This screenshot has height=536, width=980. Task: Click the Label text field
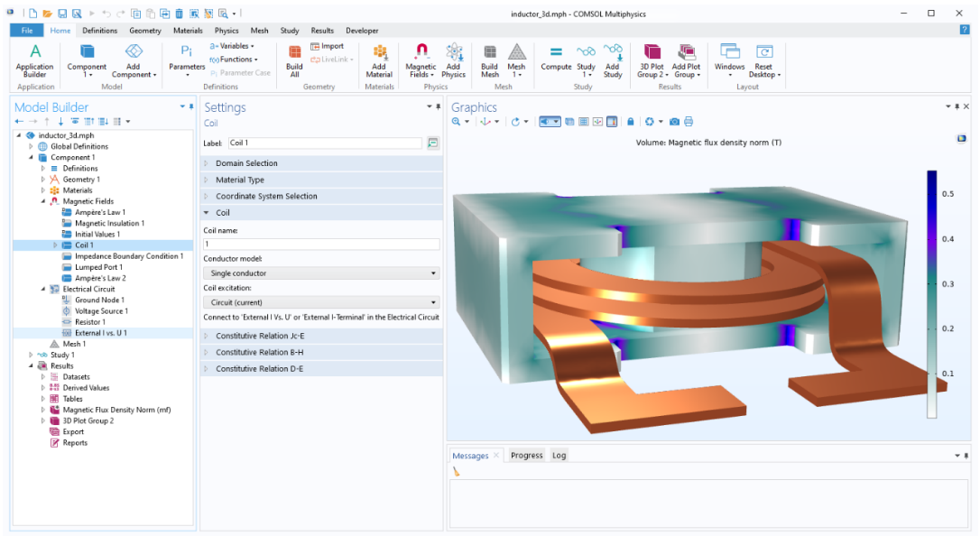pos(325,143)
